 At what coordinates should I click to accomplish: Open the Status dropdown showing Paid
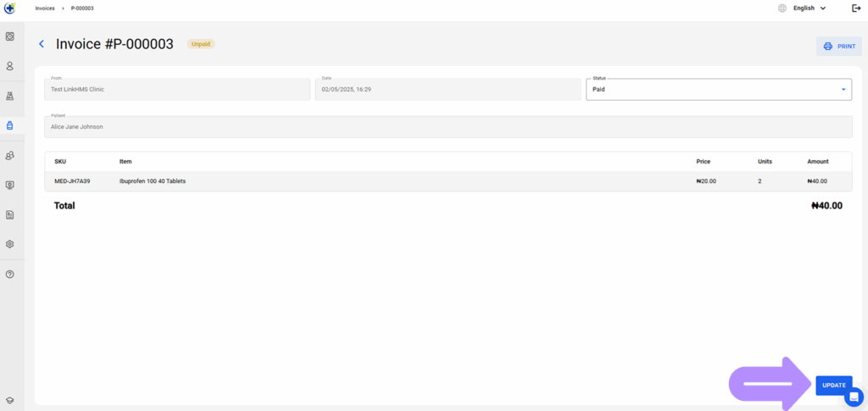point(719,89)
